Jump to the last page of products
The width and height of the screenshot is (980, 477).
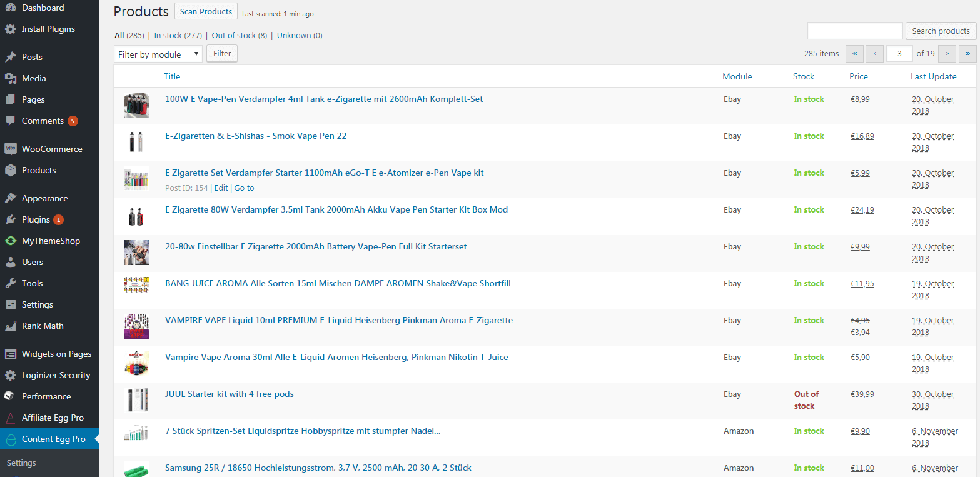point(967,54)
